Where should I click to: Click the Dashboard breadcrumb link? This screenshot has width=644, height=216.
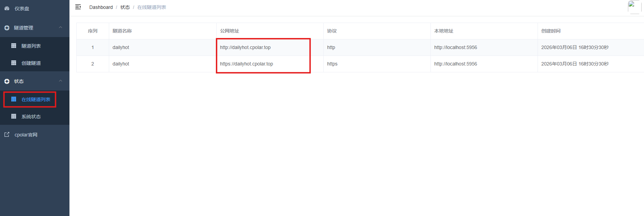coord(101,7)
